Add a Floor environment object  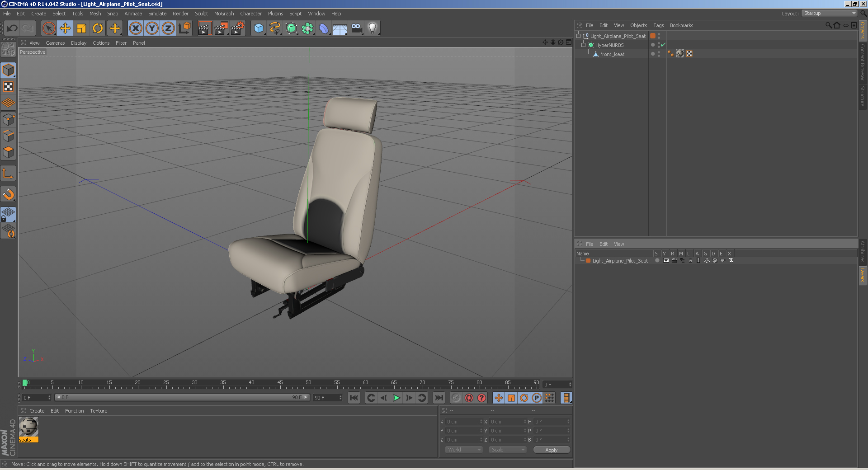340,28
